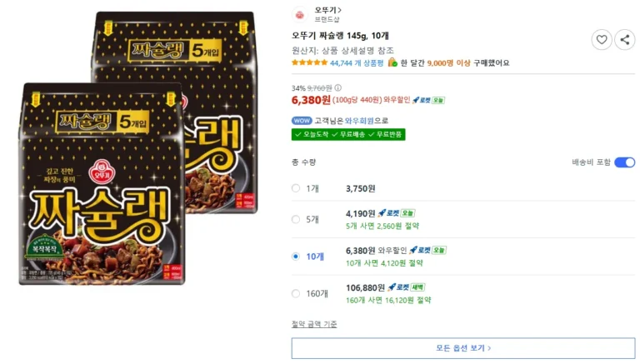Expand 모든 옵션 보기 options list

point(462,348)
